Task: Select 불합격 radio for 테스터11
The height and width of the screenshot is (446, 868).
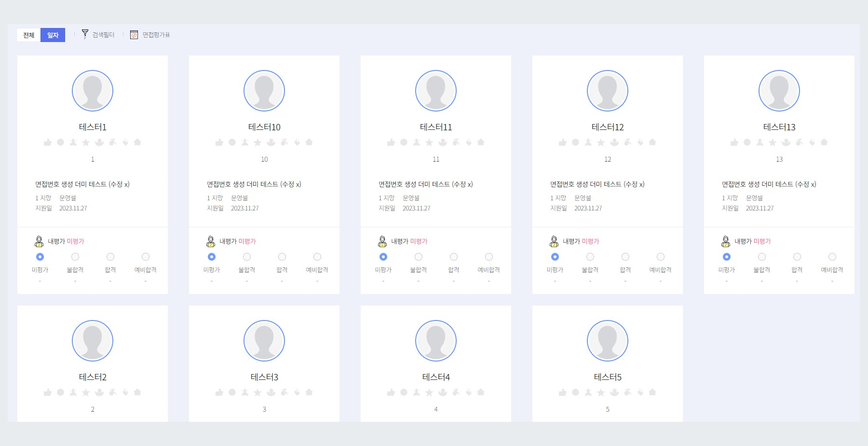Action: [419, 257]
